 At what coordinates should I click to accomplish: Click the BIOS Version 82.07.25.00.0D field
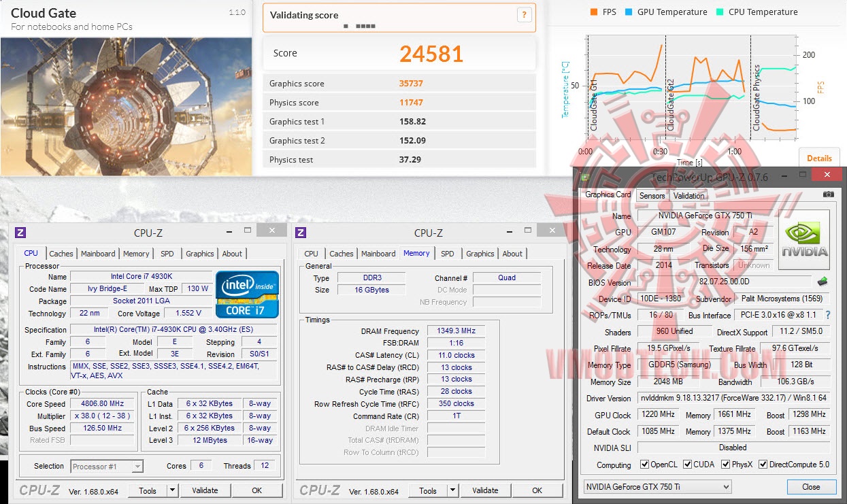[x=724, y=282]
